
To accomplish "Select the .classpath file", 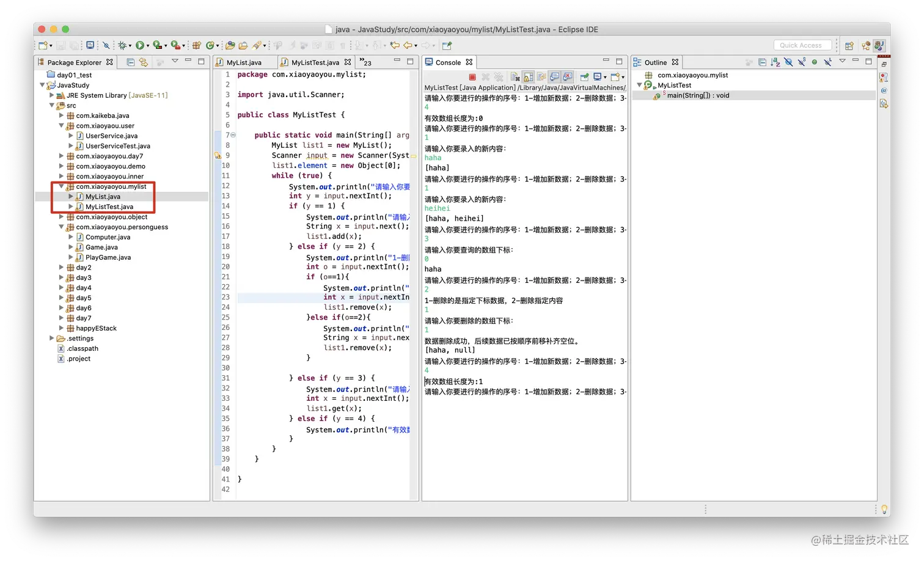I will [82, 348].
